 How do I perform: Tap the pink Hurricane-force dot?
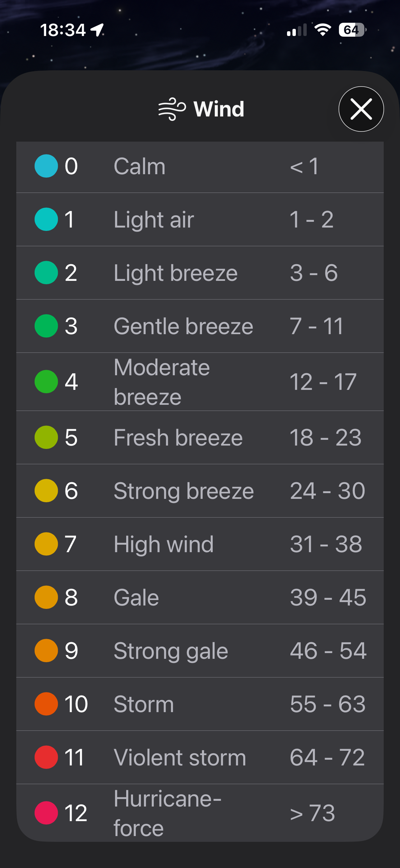pyautogui.click(x=46, y=813)
